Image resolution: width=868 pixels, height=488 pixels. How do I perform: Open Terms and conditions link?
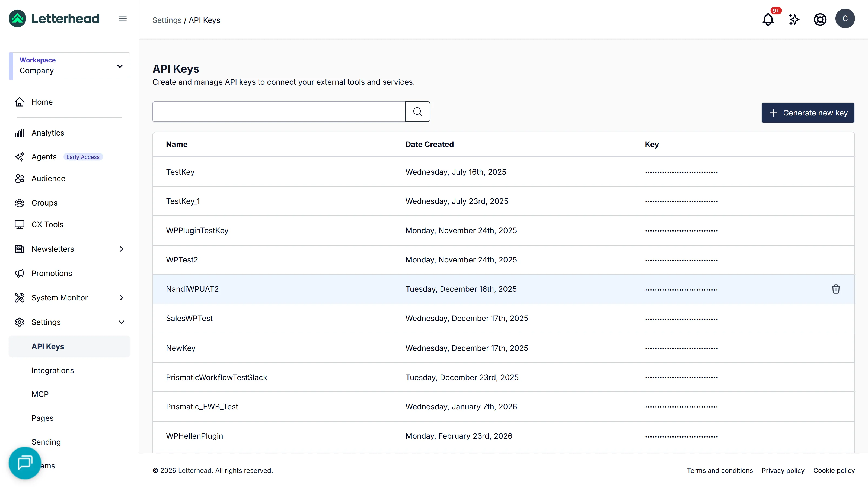click(720, 470)
